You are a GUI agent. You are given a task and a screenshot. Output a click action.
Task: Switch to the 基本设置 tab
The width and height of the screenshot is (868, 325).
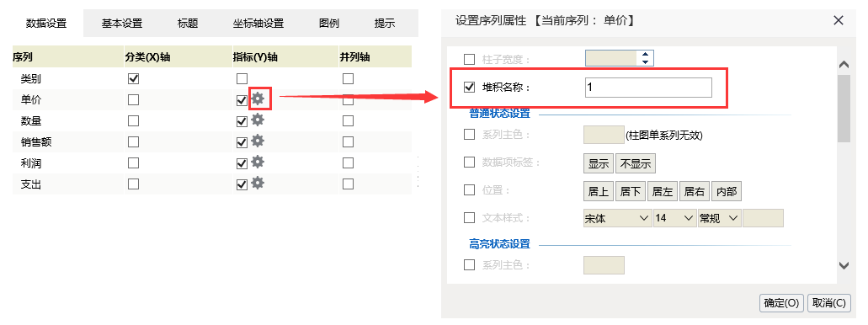[122, 24]
